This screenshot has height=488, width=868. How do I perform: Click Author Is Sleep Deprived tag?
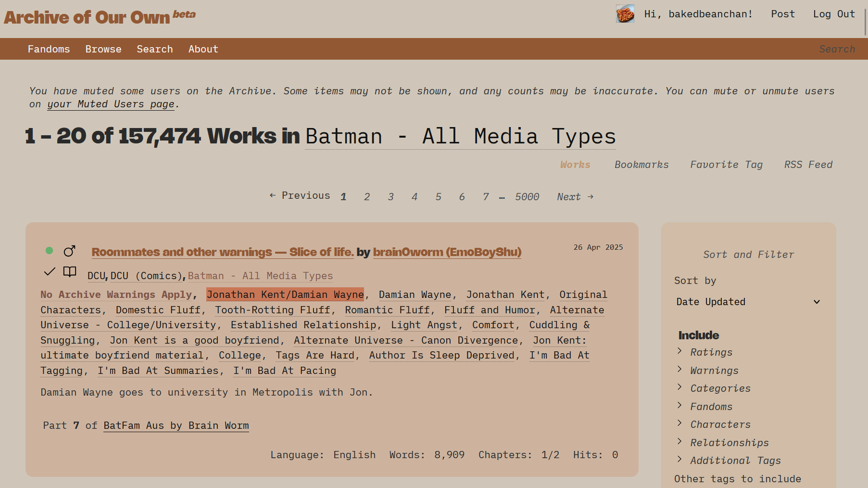click(442, 355)
